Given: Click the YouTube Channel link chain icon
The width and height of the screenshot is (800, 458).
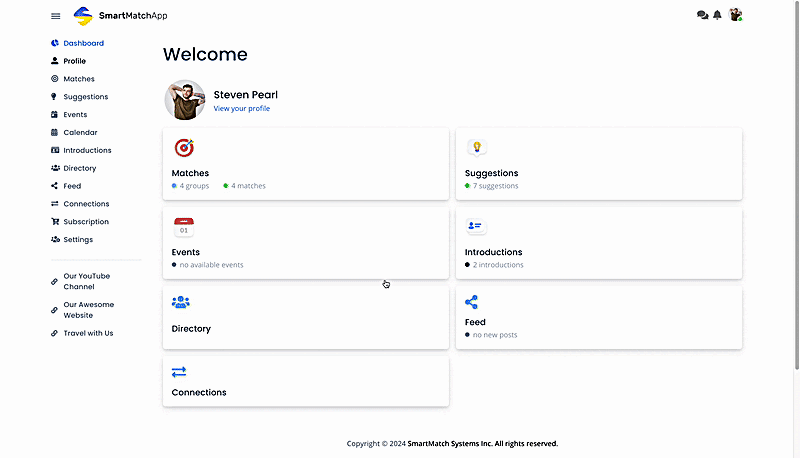Looking at the screenshot, I should click(54, 282).
